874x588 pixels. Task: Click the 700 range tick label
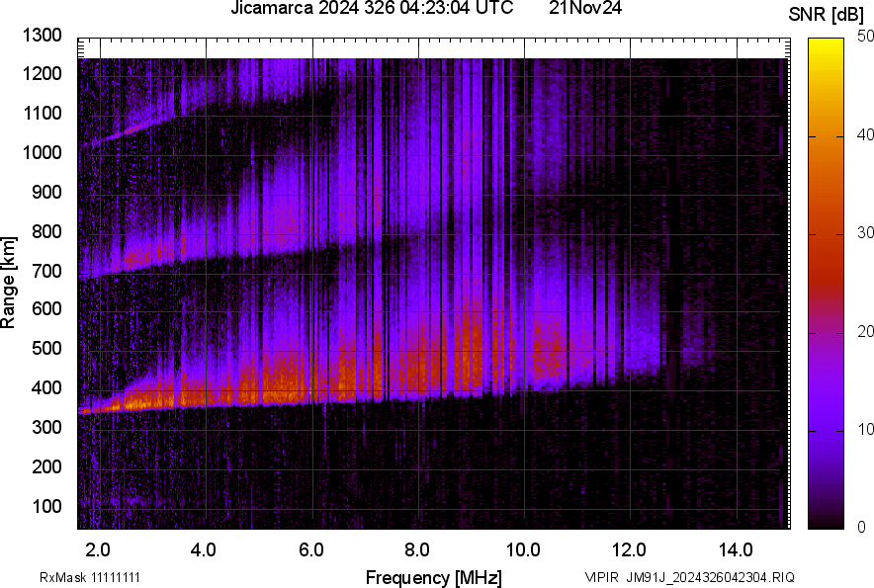(x=46, y=271)
